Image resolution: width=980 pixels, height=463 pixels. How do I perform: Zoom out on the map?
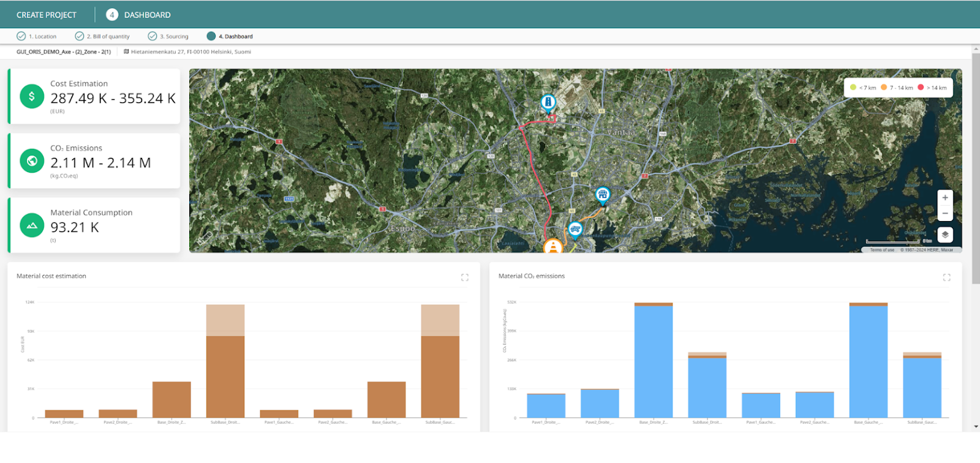point(944,213)
